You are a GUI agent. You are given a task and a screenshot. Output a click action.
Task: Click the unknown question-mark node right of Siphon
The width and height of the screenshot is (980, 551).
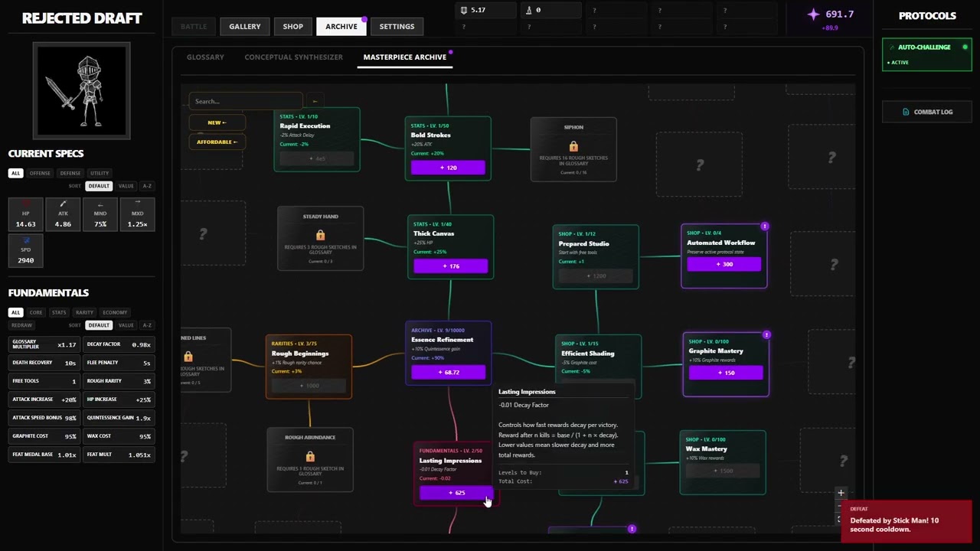699,165
